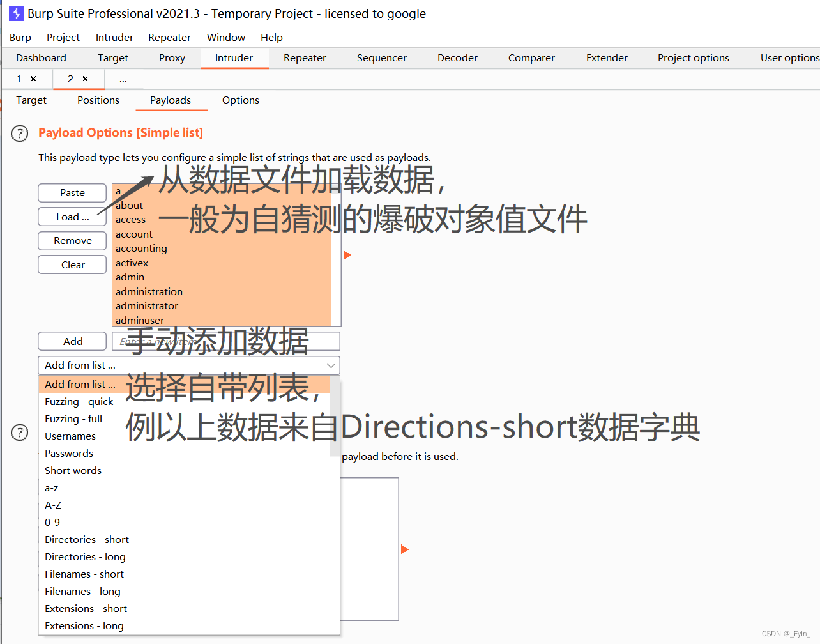Switch to the Dashboard tab
This screenshot has width=820, height=644.
coord(41,58)
